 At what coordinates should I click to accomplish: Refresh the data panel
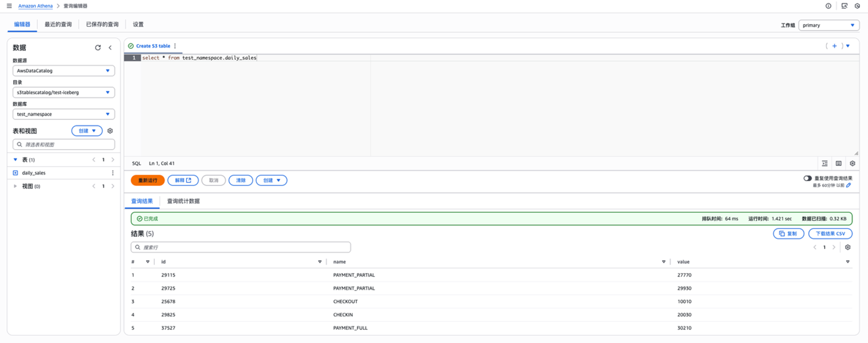(x=98, y=47)
